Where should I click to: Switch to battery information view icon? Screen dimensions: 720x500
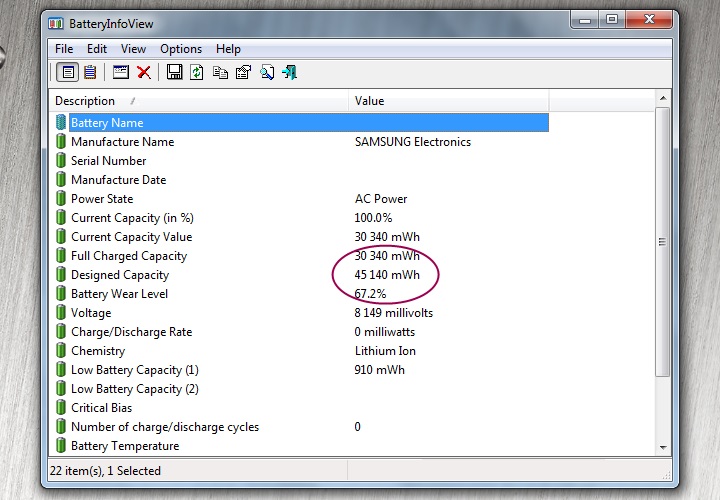(x=68, y=72)
